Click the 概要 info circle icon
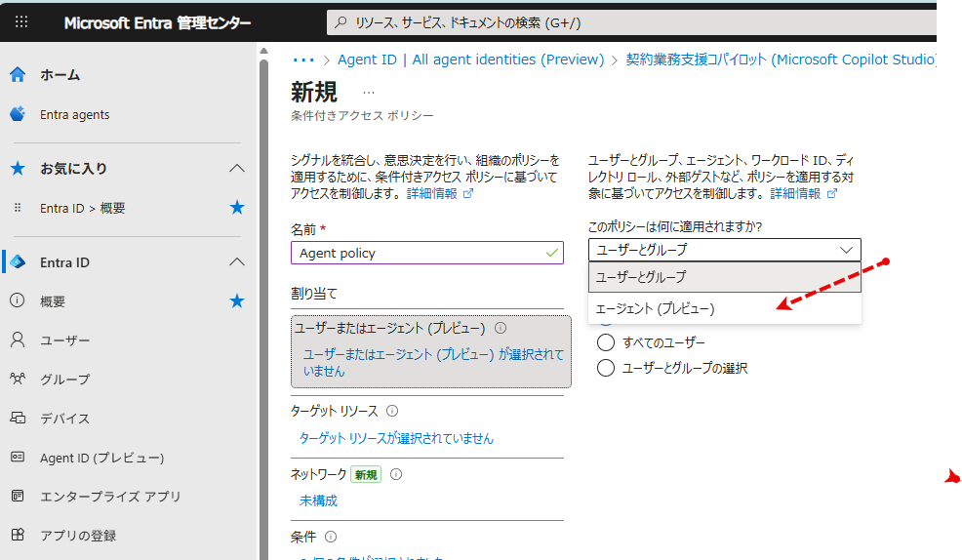The height and width of the screenshot is (560, 962). pos(18,300)
